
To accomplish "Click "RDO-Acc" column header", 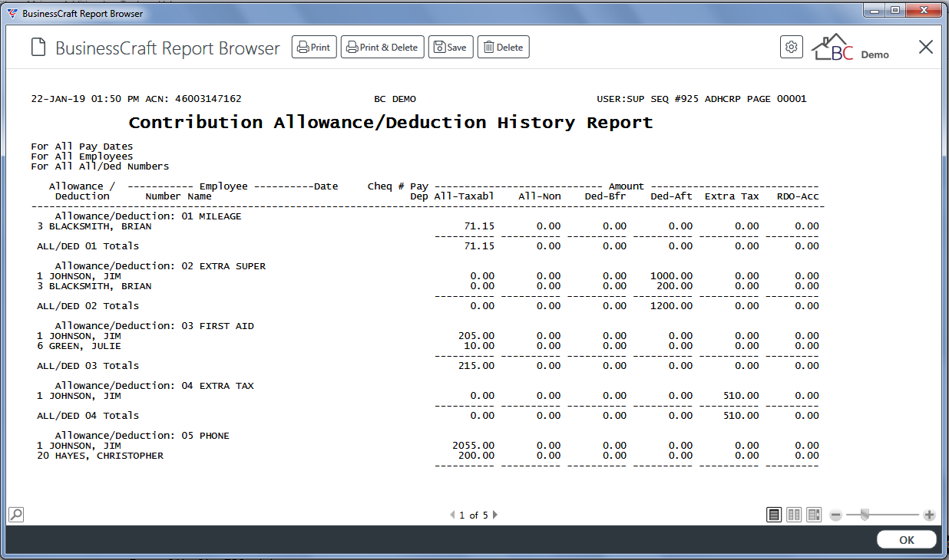I will pyautogui.click(x=798, y=196).
